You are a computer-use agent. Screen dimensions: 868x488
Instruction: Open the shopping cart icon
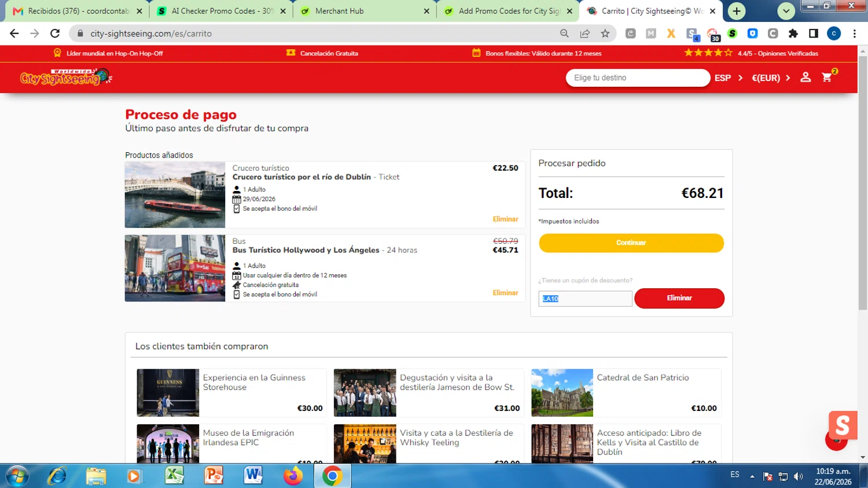827,77
